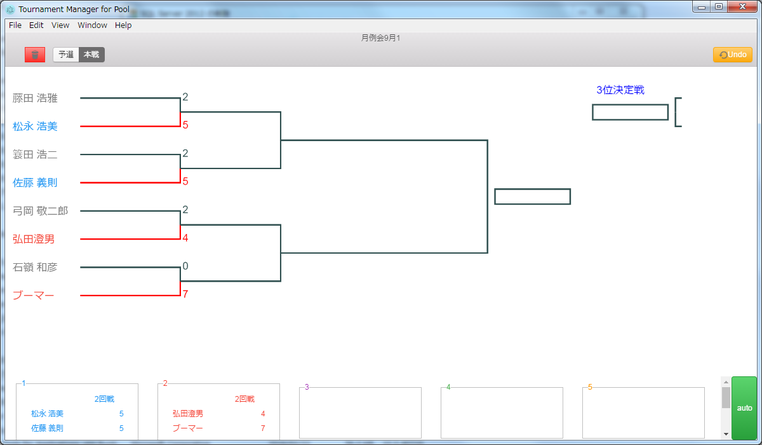Viewport: 762px width, 445px height.
Task: Select empty table 5 card
Action: (643, 413)
